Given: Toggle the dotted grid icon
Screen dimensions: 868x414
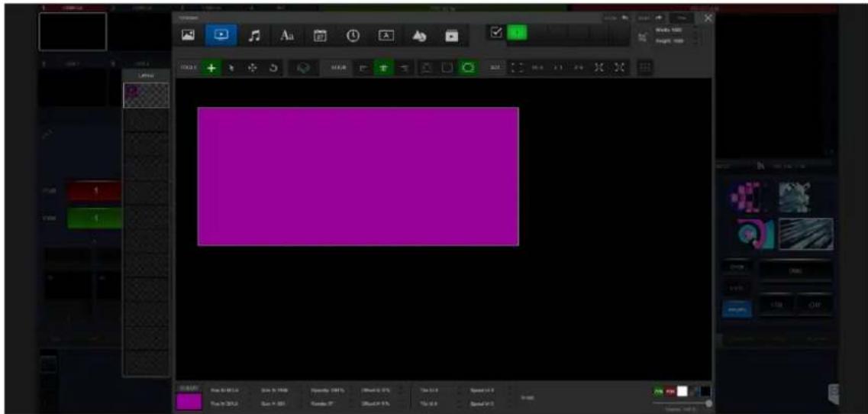Looking at the screenshot, I should (645, 68).
